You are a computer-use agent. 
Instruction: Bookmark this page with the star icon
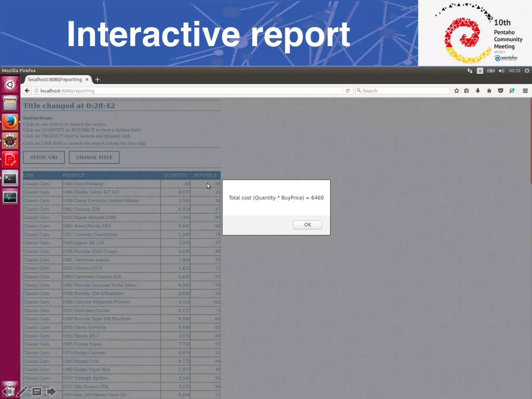pos(456,91)
